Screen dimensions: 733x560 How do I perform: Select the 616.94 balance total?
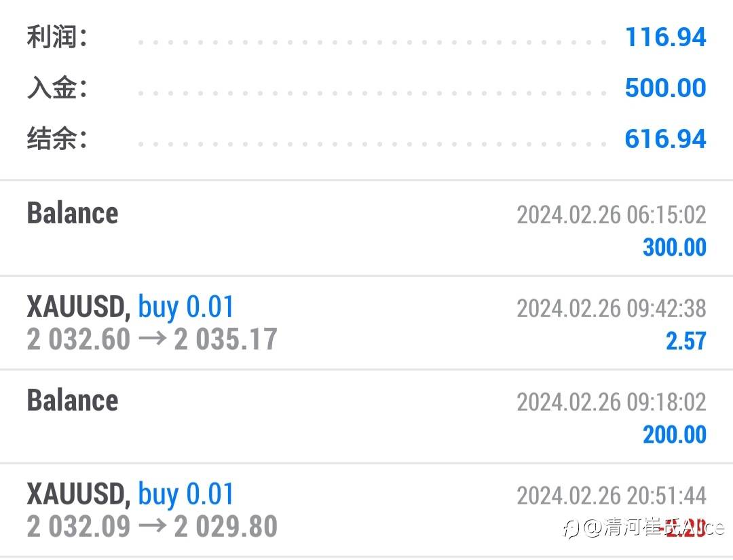(x=665, y=139)
